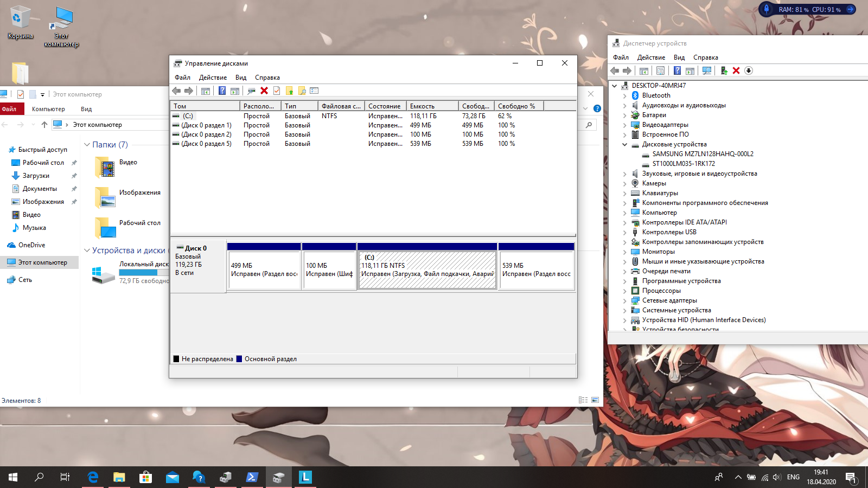
Task: Open Task View on taskbar
Action: pos(65,477)
